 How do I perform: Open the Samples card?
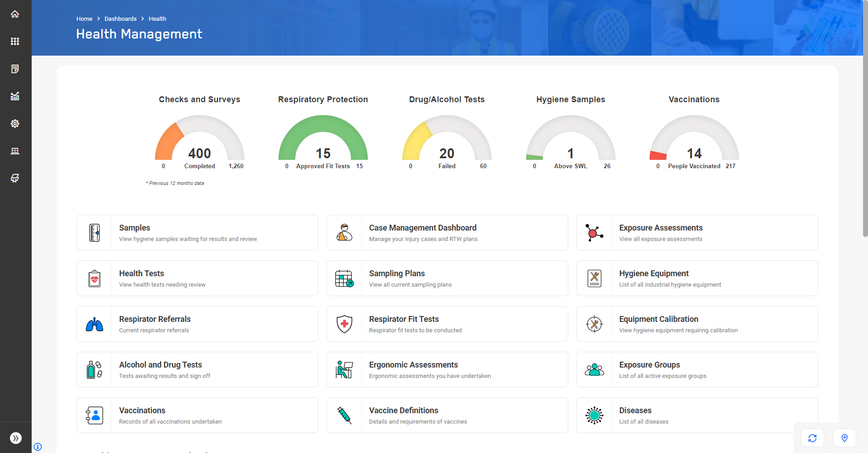[197, 232]
